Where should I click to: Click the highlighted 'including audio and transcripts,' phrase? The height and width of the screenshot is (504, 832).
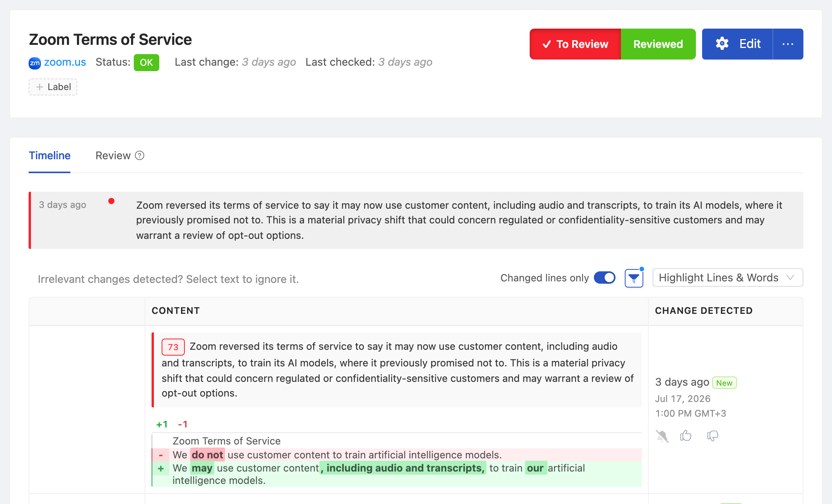pos(403,468)
